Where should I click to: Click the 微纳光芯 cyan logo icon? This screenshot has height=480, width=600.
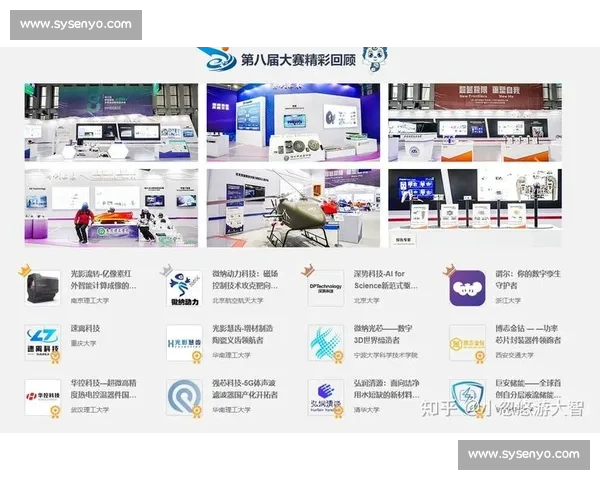click(326, 342)
